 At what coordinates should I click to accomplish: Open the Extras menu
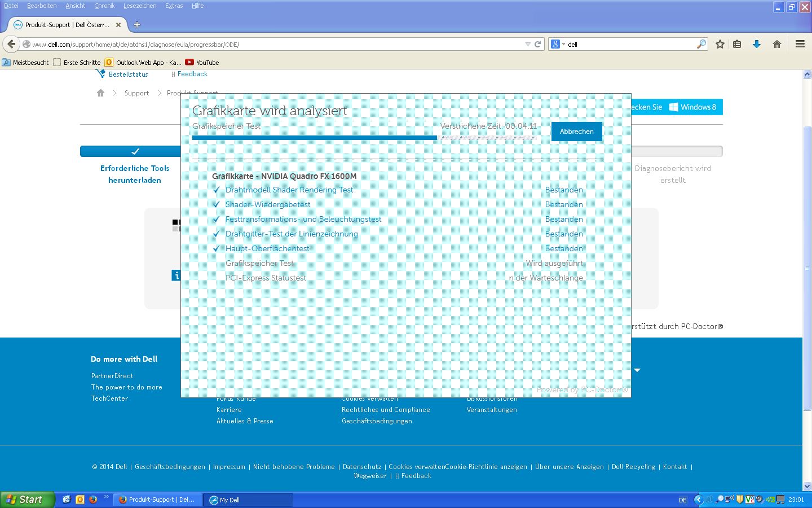tap(174, 6)
